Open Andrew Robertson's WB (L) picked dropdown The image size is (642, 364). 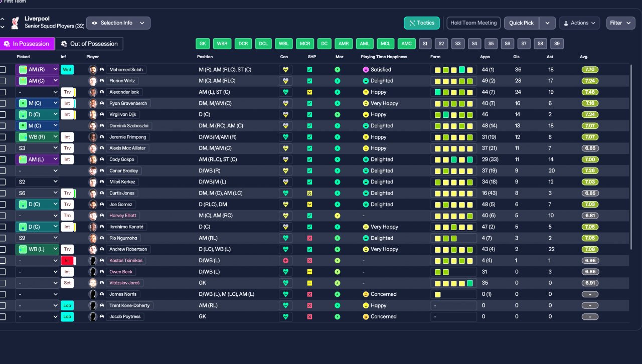point(38,249)
